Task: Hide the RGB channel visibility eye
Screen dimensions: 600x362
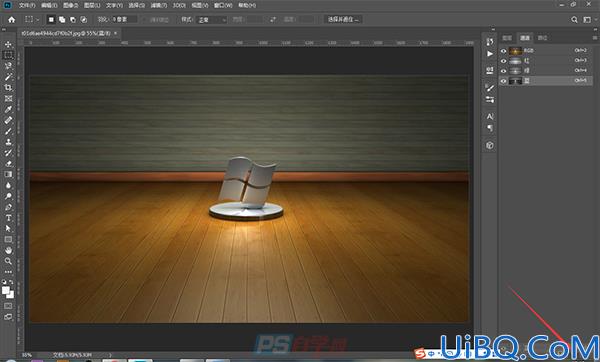Action: pos(504,51)
